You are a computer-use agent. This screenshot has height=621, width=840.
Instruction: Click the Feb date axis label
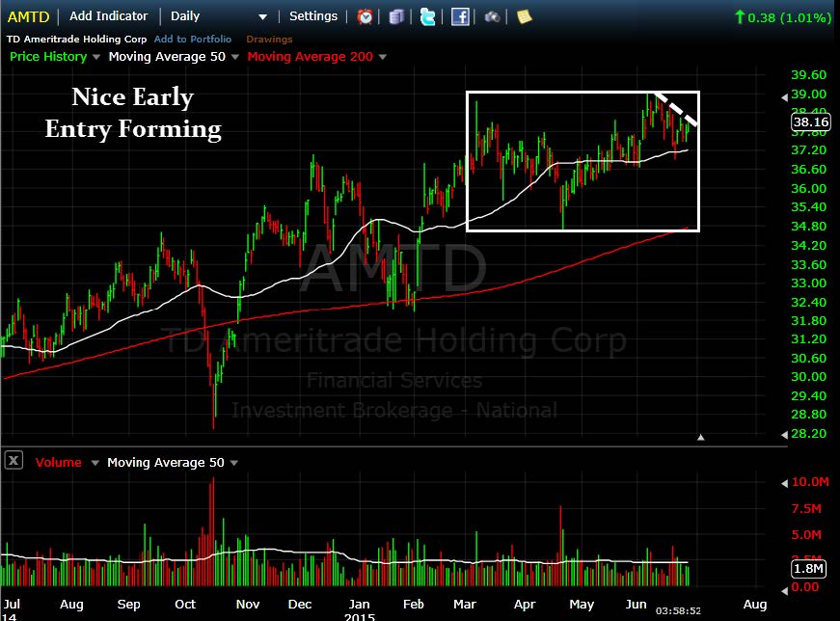414,605
